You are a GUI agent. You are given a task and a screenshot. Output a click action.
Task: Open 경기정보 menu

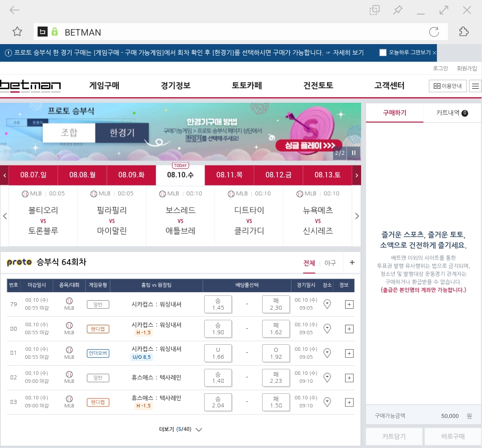[x=176, y=85]
